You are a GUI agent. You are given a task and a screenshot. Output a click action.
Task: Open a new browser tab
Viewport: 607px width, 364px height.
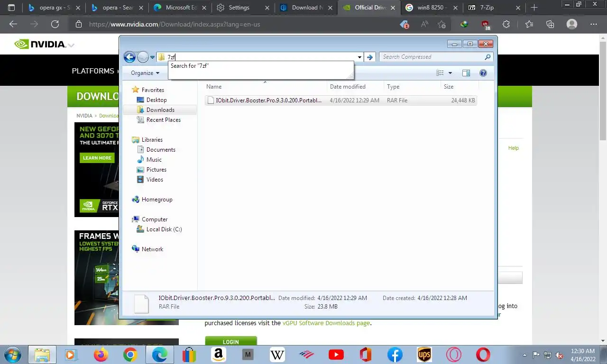[x=534, y=8]
